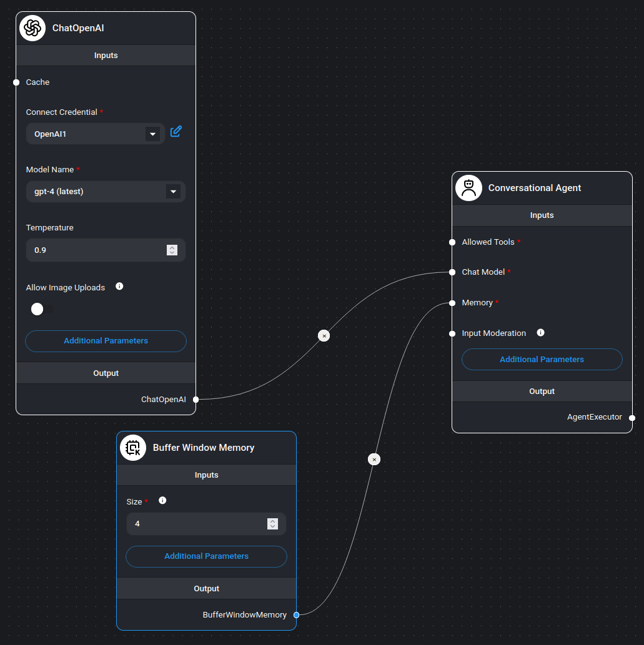
Task: Open the Model Name gpt-4 dropdown
Action: (106, 192)
